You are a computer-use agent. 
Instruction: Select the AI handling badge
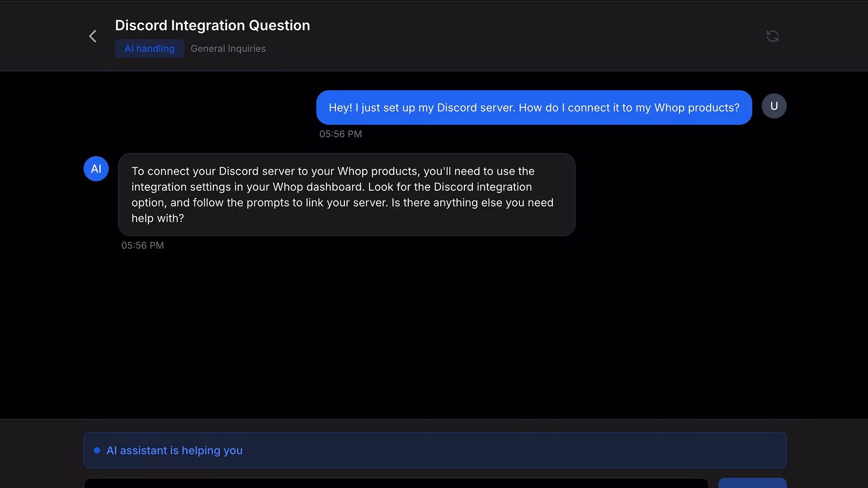pyautogui.click(x=149, y=49)
